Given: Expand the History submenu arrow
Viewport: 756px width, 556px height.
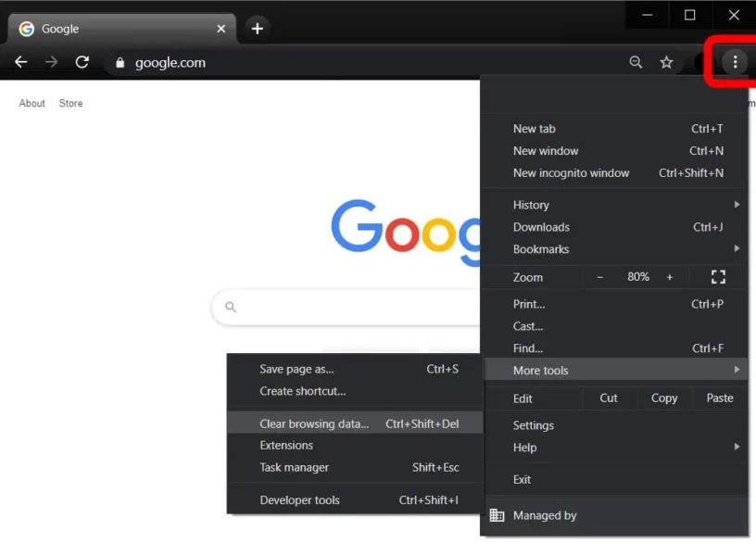Looking at the screenshot, I should tap(737, 205).
